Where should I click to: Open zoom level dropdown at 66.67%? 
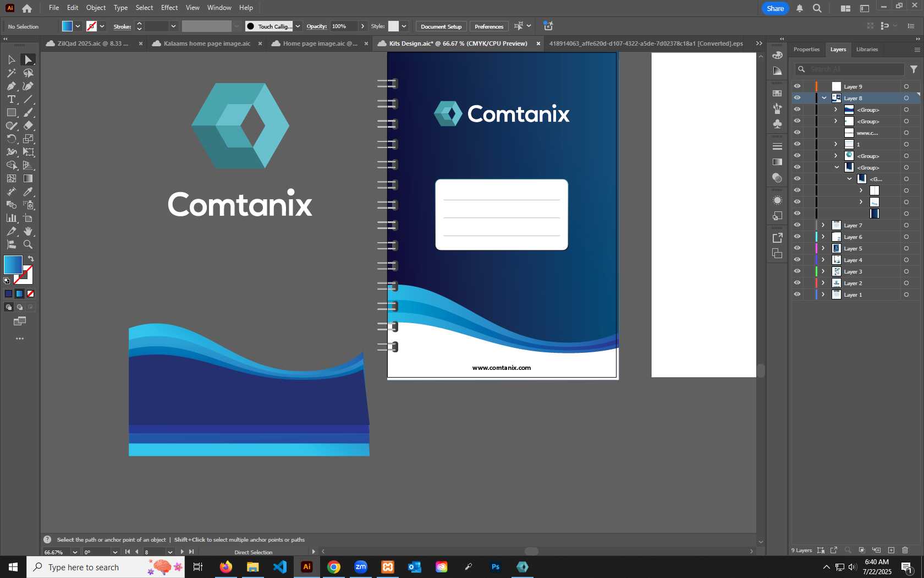click(x=74, y=552)
